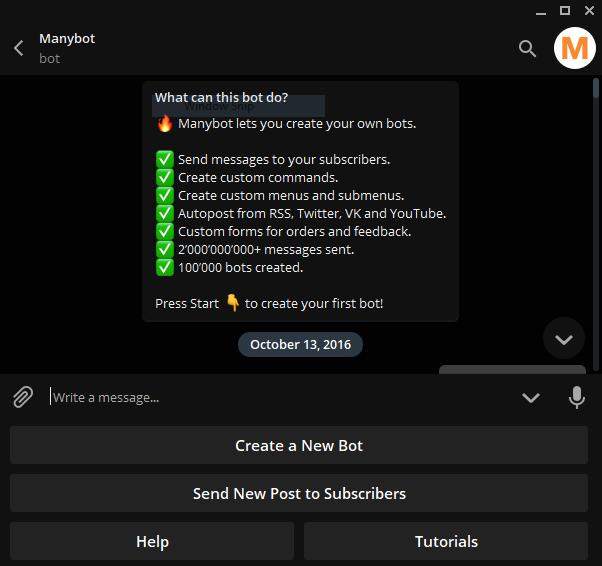
Task: Click 'Create custom commands.' line
Action: 247,177
